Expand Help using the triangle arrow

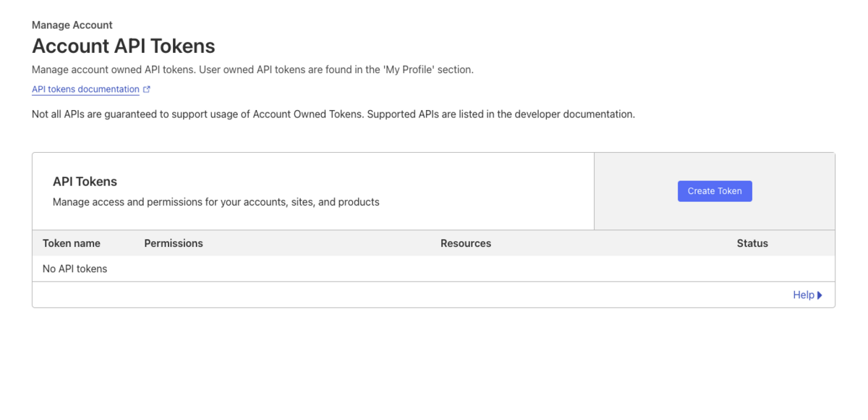820,295
